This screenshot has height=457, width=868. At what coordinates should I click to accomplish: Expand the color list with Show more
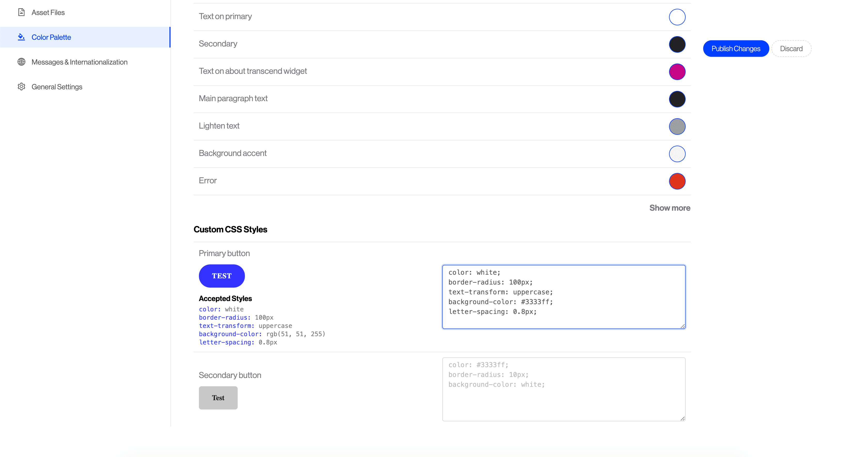670,208
